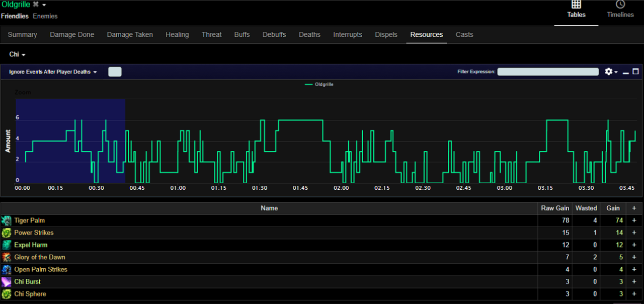This screenshot has width=644, height=304.
Task: Expand the Ignore Events After Player Deaths dropdown
Action: tap(95, 71)
